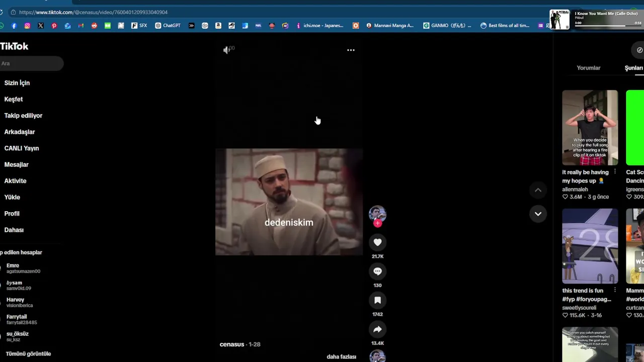Open the Pinterest bookmark
644x362 pixels.
pos(54,26)
